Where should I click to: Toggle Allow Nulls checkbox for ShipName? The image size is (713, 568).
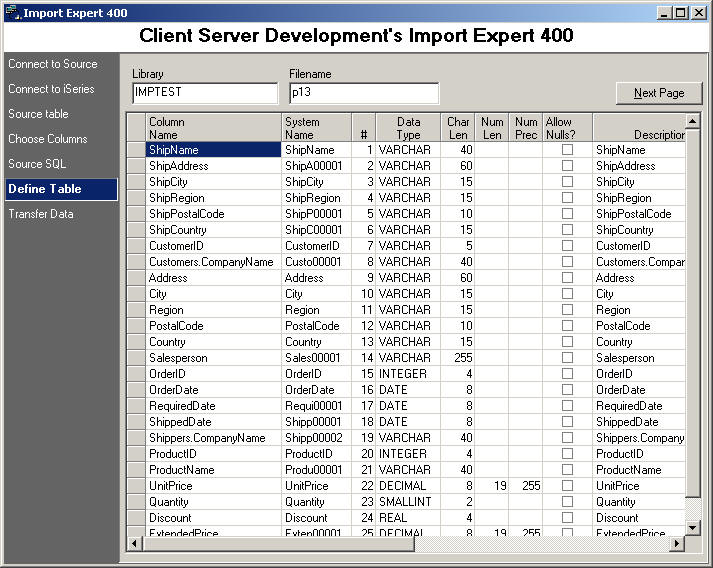click(x=567, y=150)
